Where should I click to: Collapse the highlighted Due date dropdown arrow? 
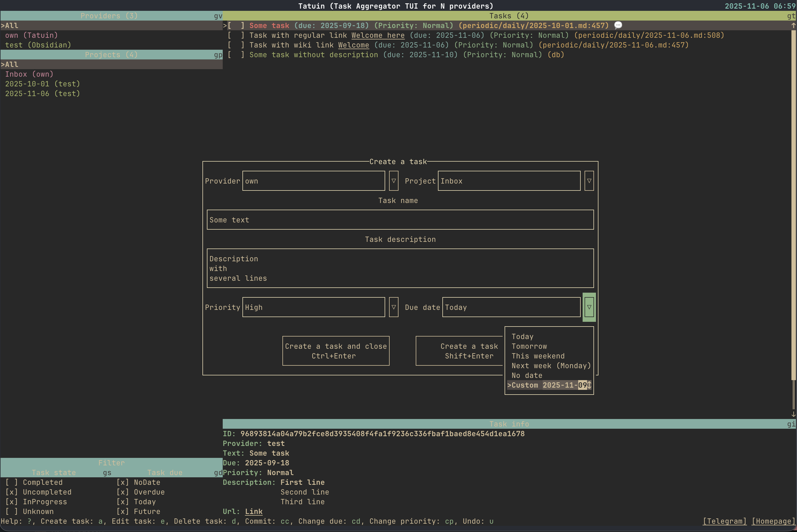pyautogui.click(x=589, y=307)
